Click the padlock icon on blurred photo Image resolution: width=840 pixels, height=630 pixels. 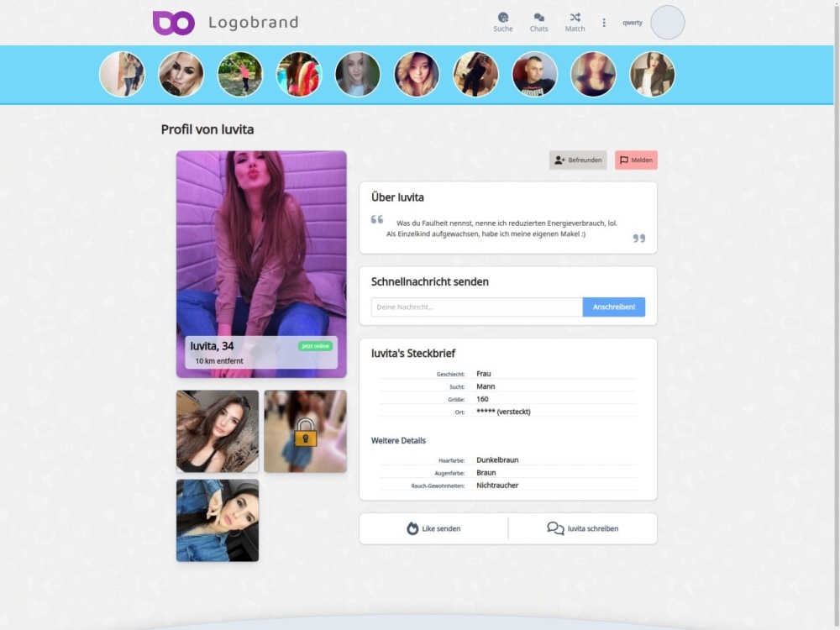306,432
